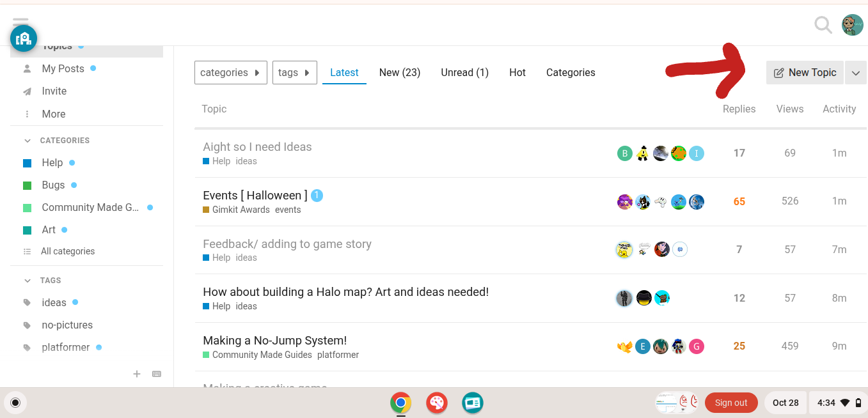
Task: Toggle the hamburger sidebar menu
Action: click(20, 22)
